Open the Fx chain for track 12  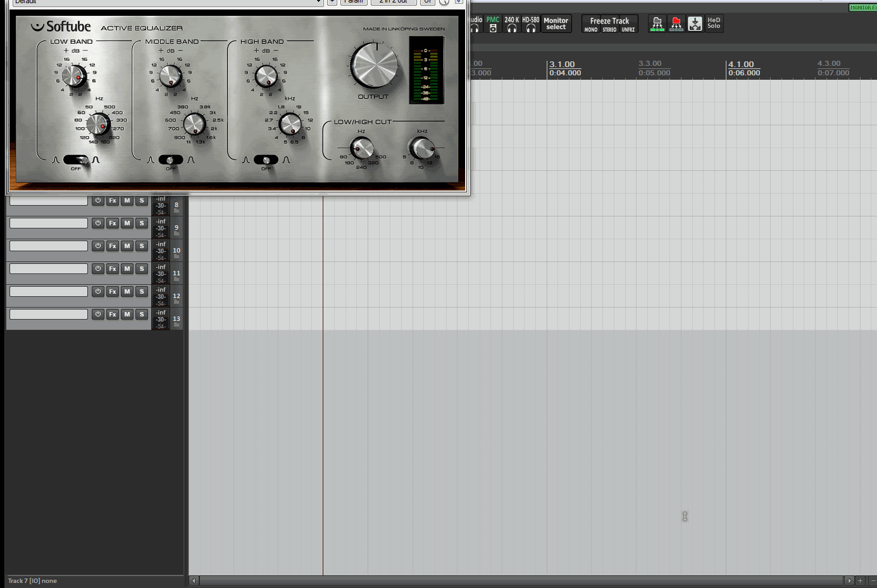click(x=113, y=292)
